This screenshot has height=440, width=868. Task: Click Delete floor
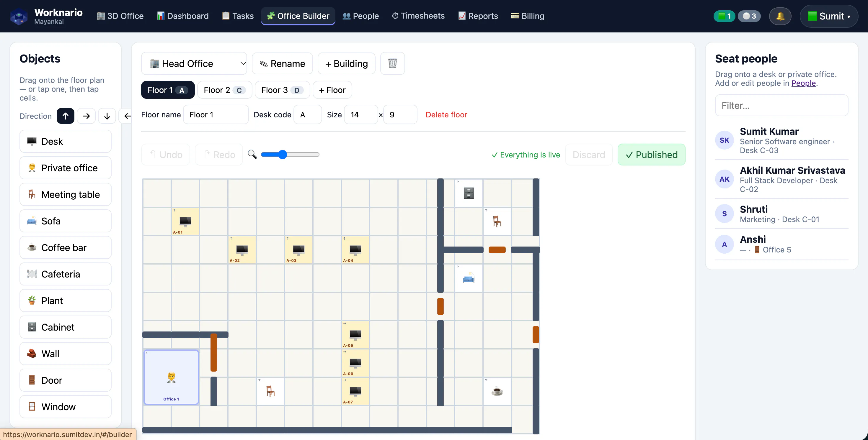click(446, 114)
